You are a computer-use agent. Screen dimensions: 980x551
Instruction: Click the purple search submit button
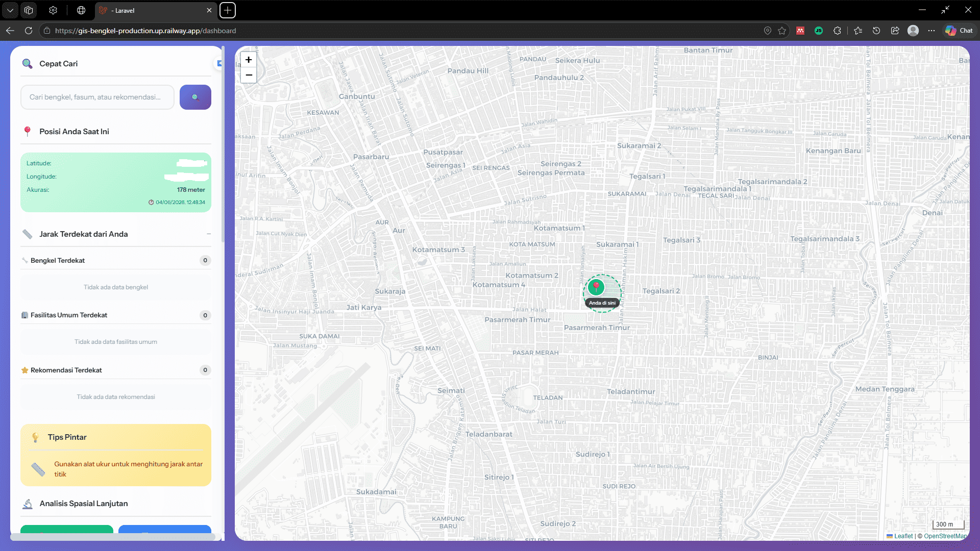click(195, 97)
